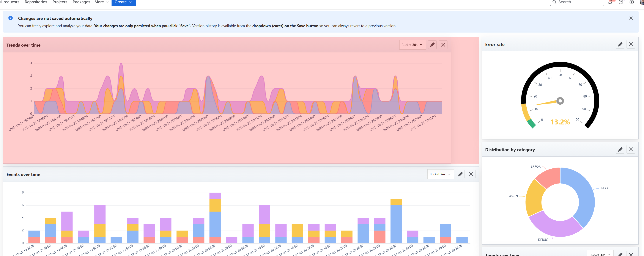This screenshot has height=256, width=644.
Task: Open the Create dropdown button
Action: (x=123, y=2)
